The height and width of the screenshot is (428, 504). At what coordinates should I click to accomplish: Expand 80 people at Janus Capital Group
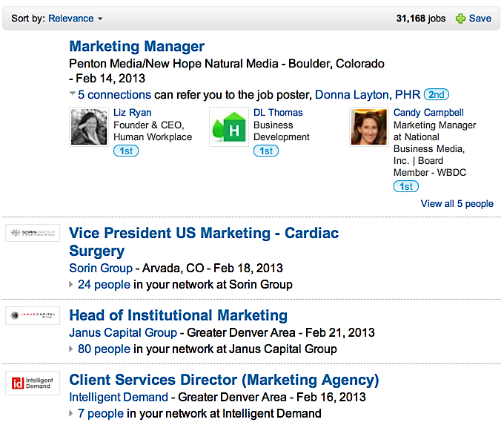(x=71, y=349)
